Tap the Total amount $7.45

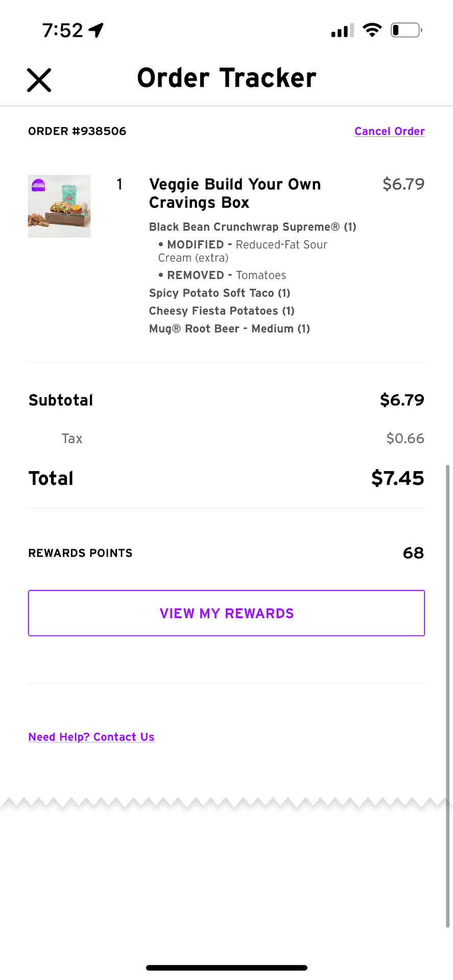point(397,478)
